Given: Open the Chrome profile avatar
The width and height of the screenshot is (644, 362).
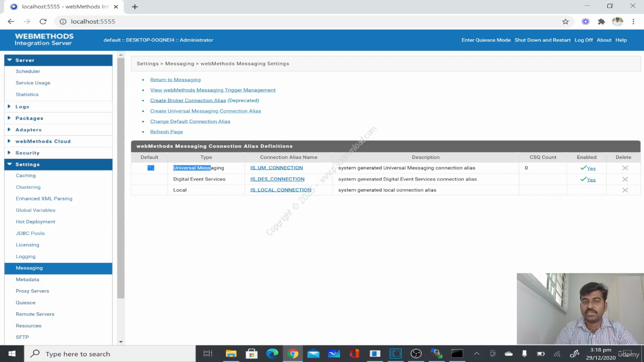Looking at the screenshot, I should click(617, 22).
